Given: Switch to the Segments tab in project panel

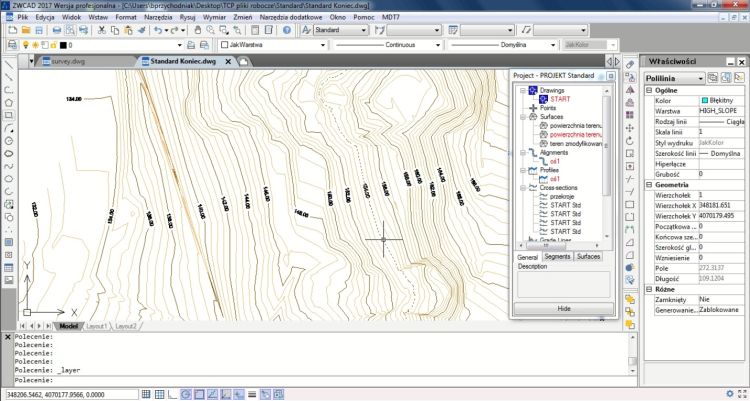Looking at the screenshot, I should pyautogui.click(x=557, y=256).
